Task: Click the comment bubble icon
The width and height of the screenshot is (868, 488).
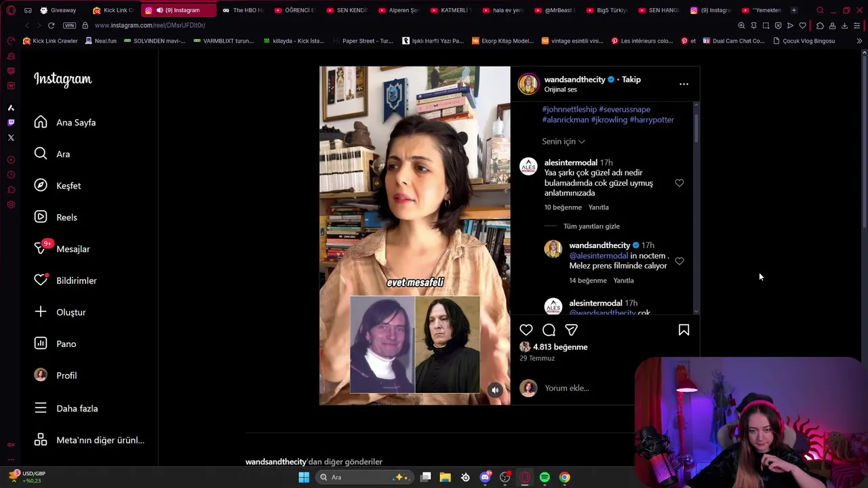Action: [x=549, y=330]
